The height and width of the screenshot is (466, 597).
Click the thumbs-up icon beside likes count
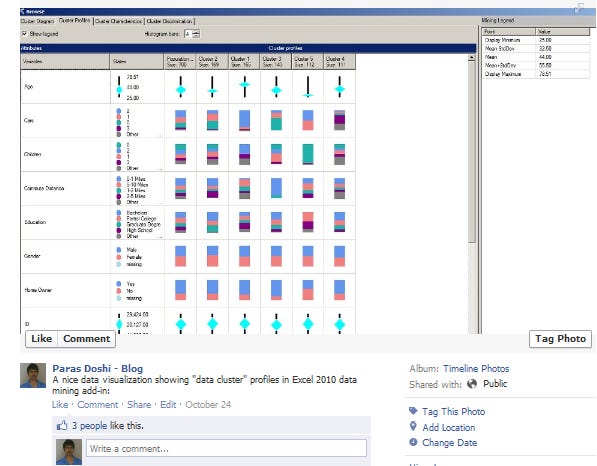[x=62, y=425]
